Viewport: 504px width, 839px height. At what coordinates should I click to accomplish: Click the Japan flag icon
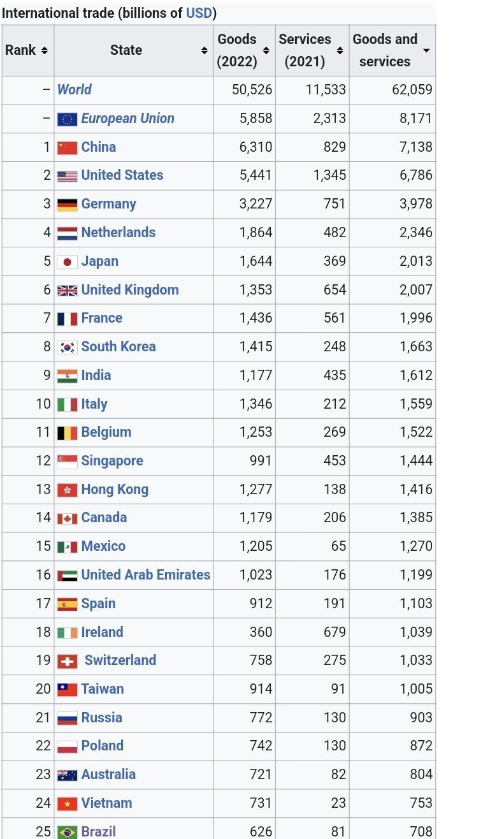[67, 261]
